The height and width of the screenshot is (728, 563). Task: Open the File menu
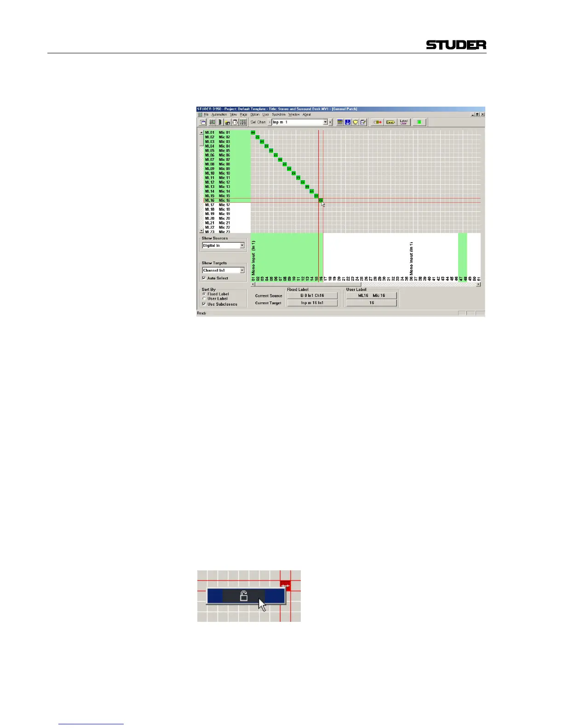[x=206, y=114]
